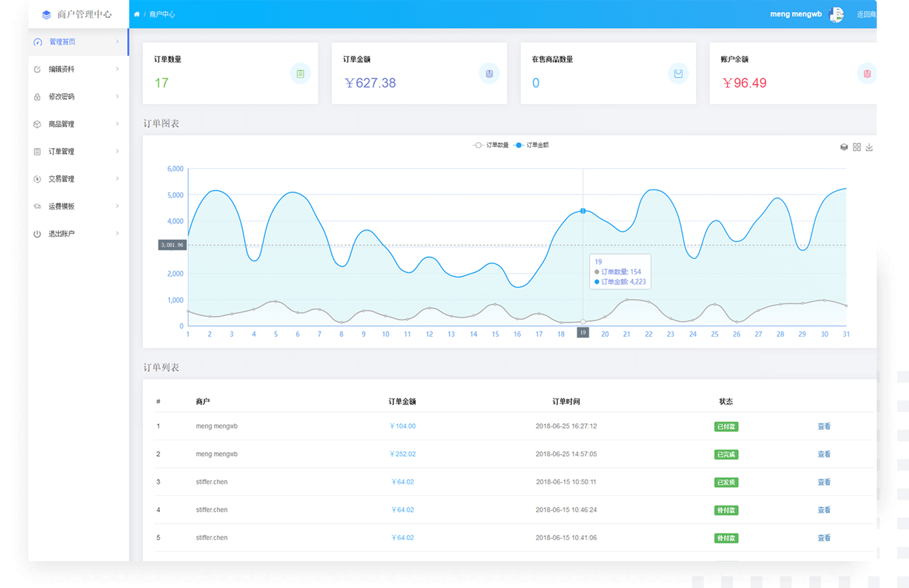Click the chart download (save image) icon

coord(869,147)
